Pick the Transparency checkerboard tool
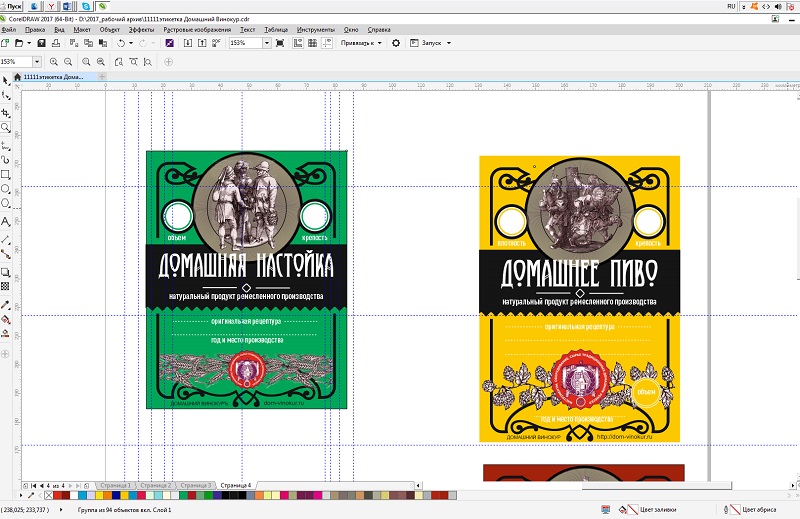800x519 pixels. click(x=6, y=286)
